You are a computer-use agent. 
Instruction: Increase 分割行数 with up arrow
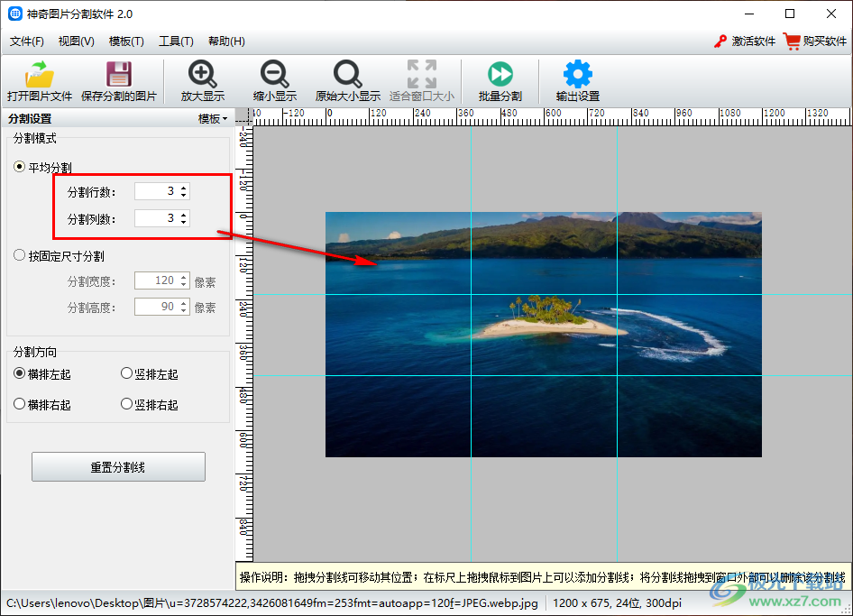pyautogui.click(x=184, y=188)
